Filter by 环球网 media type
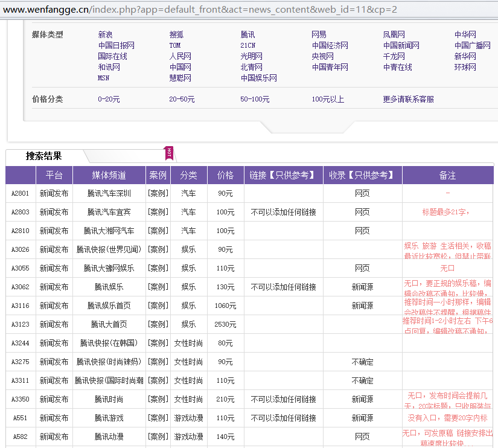The image size is (498, 448). [x=465, y=68]
